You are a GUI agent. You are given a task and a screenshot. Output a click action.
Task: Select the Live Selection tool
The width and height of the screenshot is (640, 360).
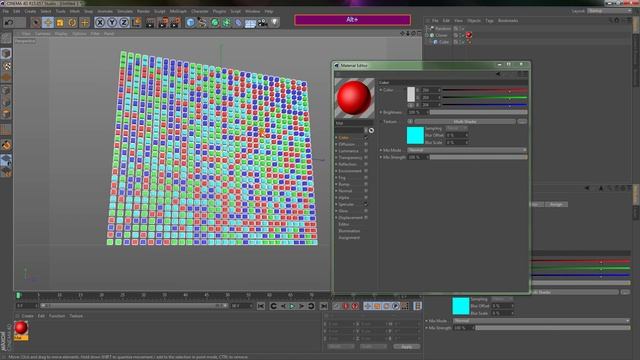(36, 22)
